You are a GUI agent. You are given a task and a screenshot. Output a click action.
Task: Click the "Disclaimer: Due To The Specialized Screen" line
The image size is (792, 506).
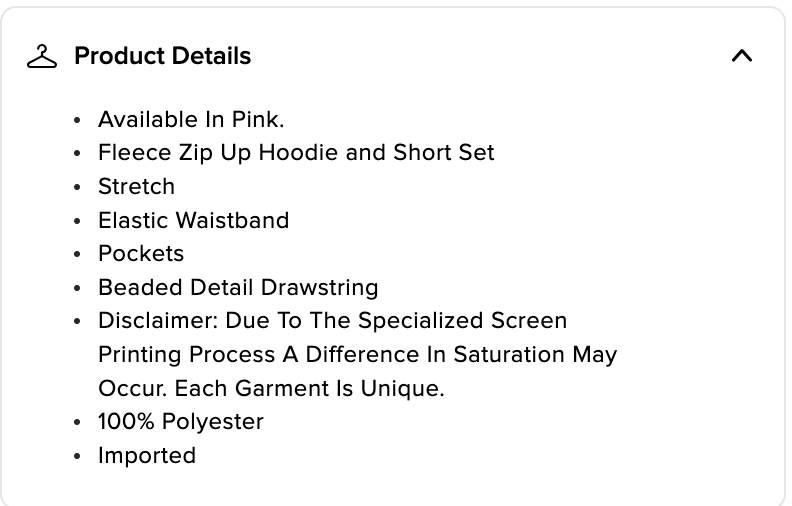click(x=332, y=321)
